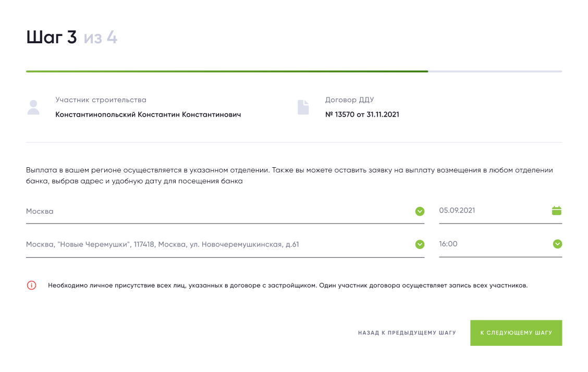Image resolution: width=588 pixels, height=372 pixels.
Task: Click contract number № 13570 от 31.11.2021
Action: tap(362, 114)
